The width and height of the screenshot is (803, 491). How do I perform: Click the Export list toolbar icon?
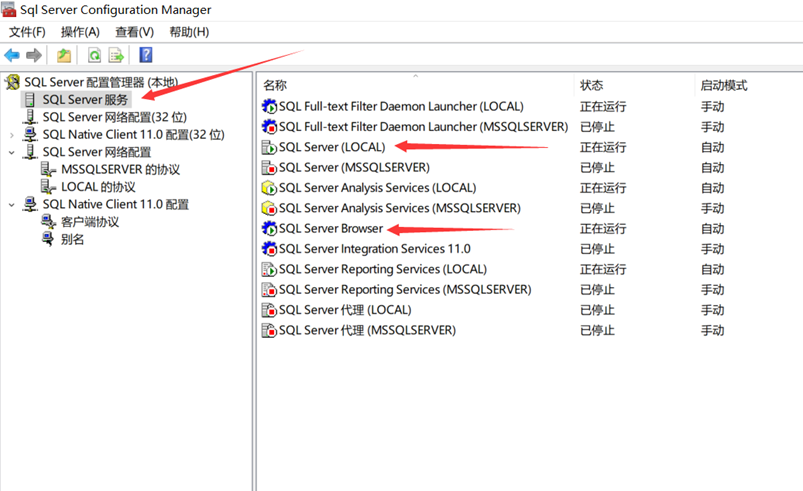(x=116, y=55)
